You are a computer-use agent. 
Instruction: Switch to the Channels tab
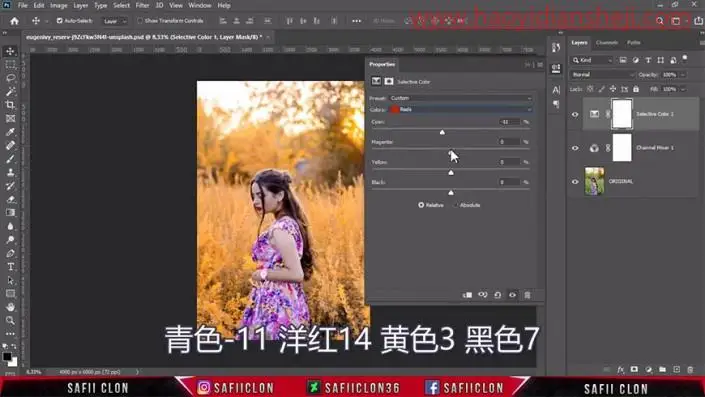click(x=607, y=43)
